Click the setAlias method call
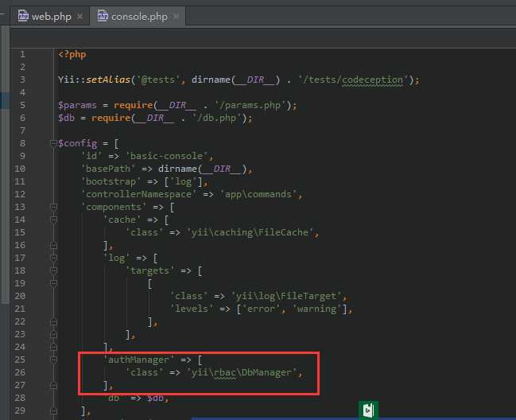This screenshot has height=420, width=516. pyautogui.click(x=108, y=80)
